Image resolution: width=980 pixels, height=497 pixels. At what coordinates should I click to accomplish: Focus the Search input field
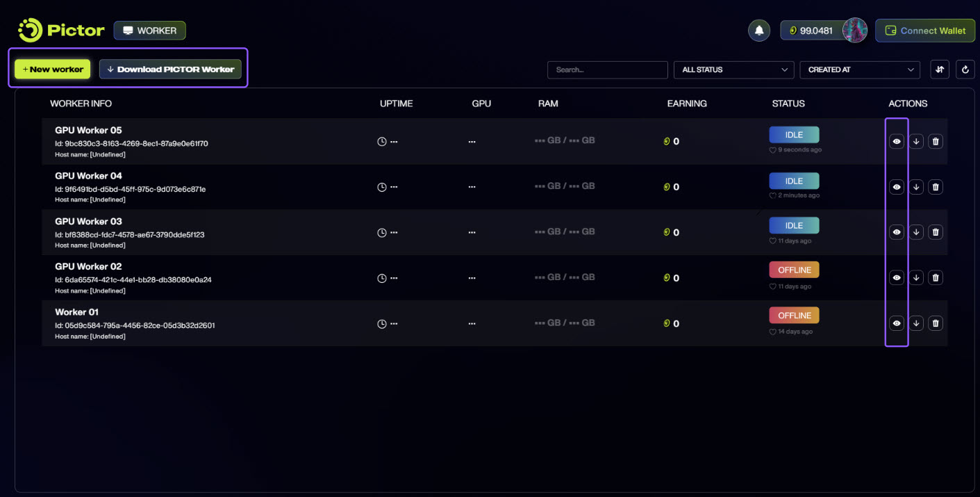coord(608,70)
